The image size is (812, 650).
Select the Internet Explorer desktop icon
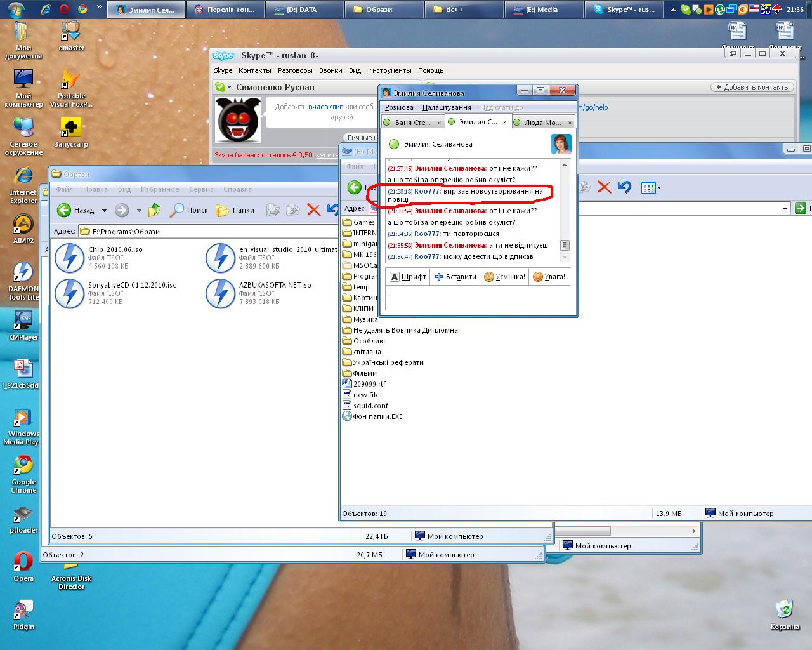23,185
